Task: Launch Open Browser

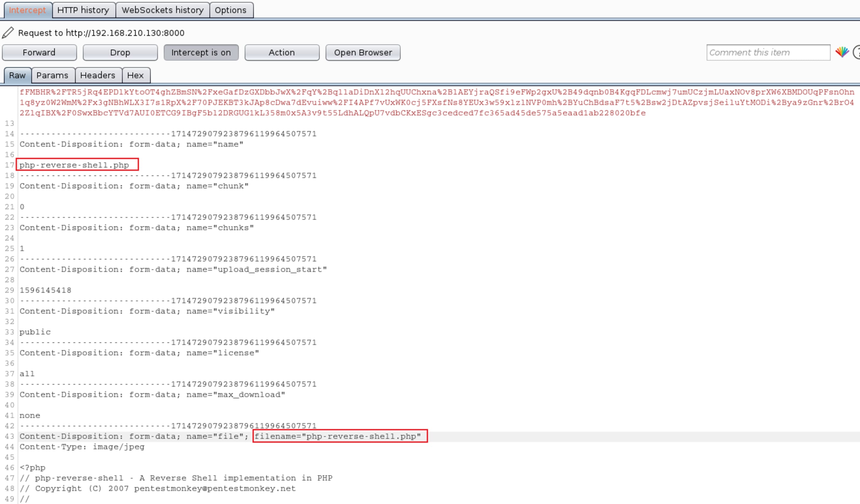Action: click(363, 52)
